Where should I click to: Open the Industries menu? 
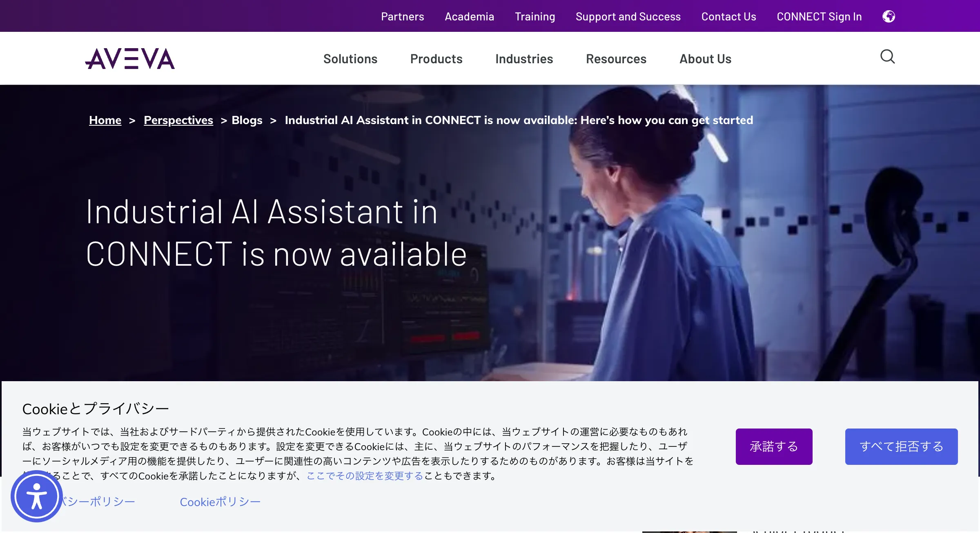(524, 59)
